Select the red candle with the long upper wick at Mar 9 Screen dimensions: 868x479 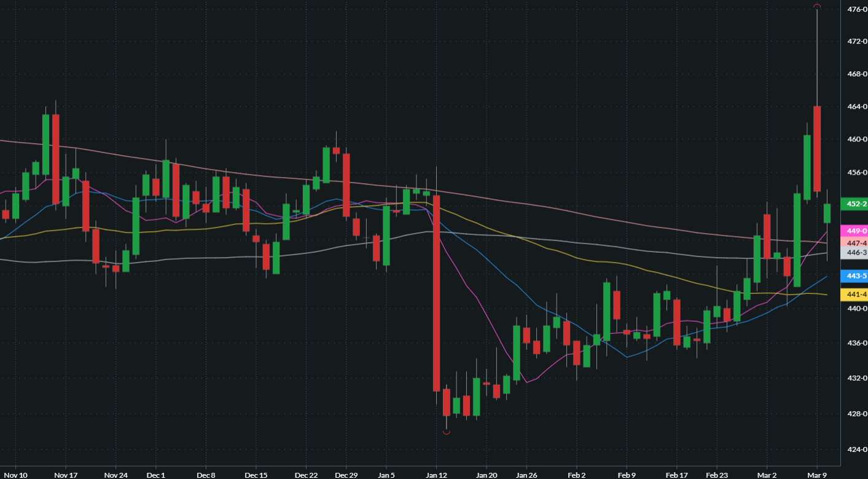tap(817, 149)
